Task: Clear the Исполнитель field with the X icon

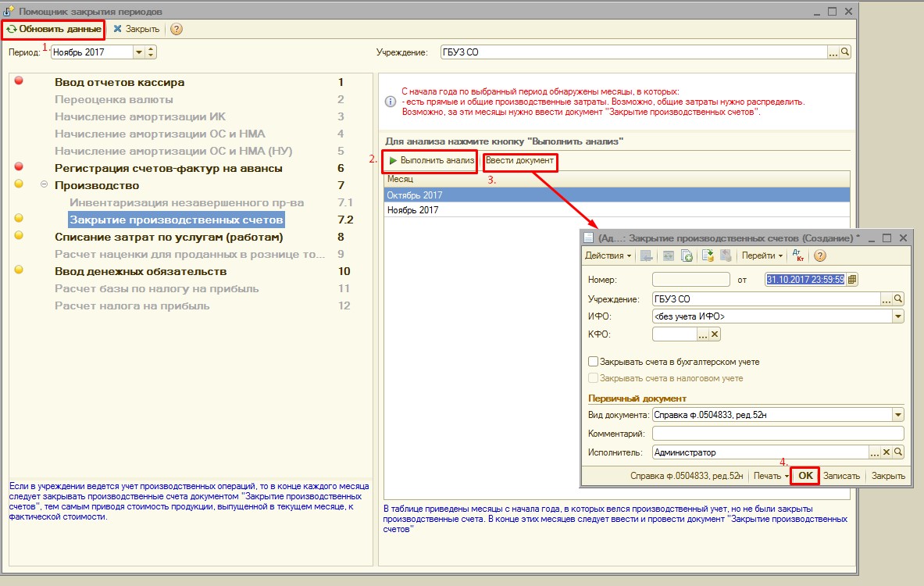Action: 887,452
